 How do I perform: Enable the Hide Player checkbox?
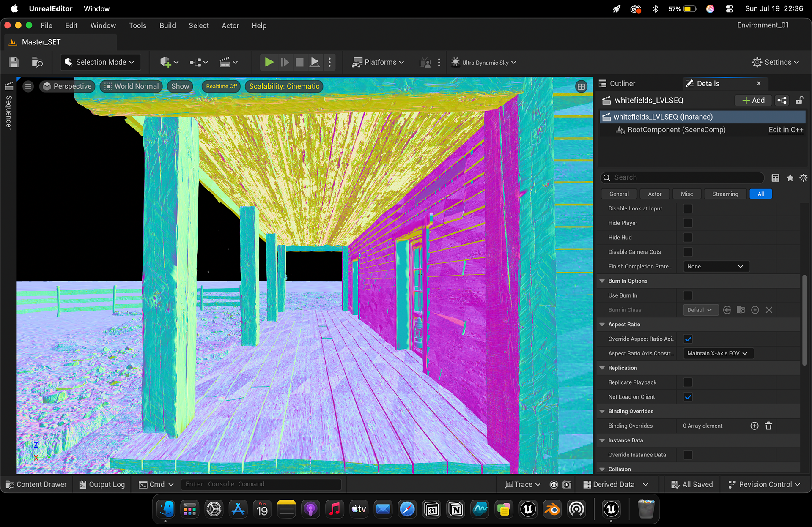[688, 223]
